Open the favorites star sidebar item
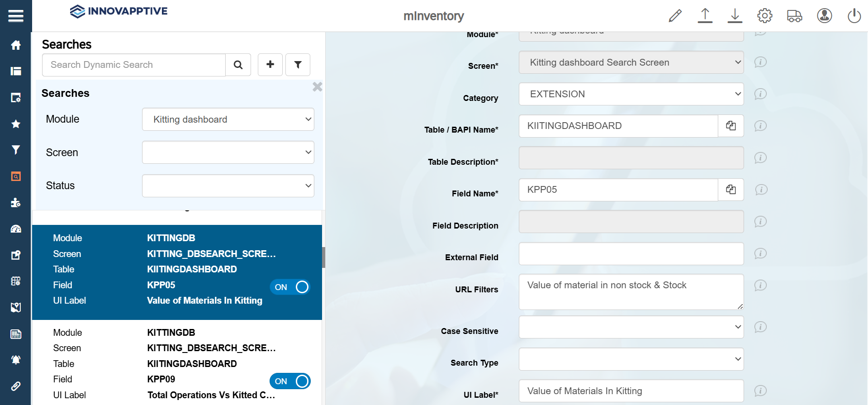 tap(16, 124)
